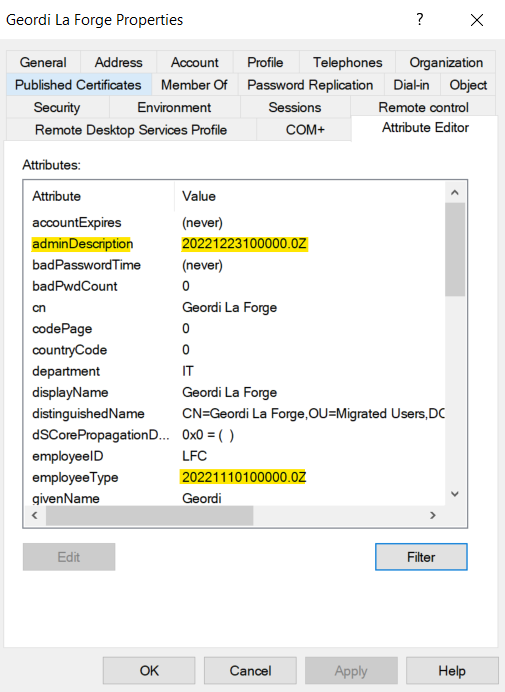Screen dimensions: 505x692
Task: Switch to the Member Of tab
Action: coord(194,85)
